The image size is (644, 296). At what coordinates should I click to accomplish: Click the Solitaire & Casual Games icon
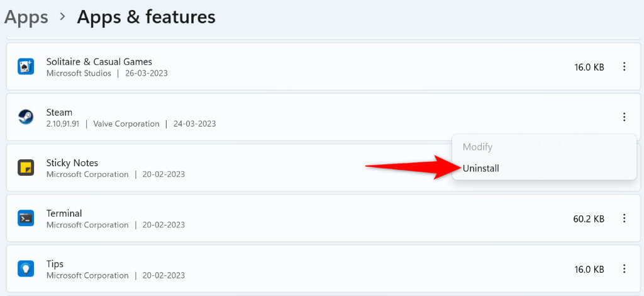pyautogui.click(x=26, y=67)
